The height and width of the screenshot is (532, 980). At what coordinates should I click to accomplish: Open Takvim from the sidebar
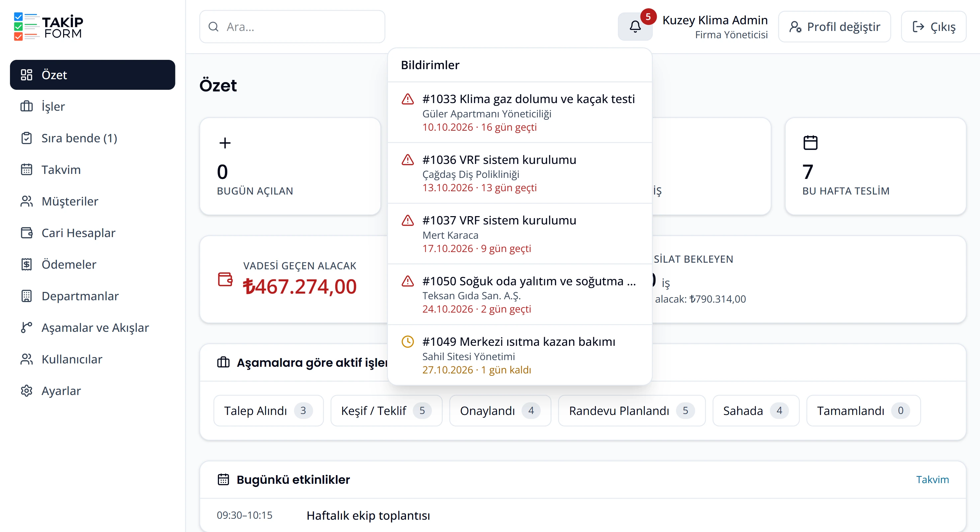[x=92, y=170]
